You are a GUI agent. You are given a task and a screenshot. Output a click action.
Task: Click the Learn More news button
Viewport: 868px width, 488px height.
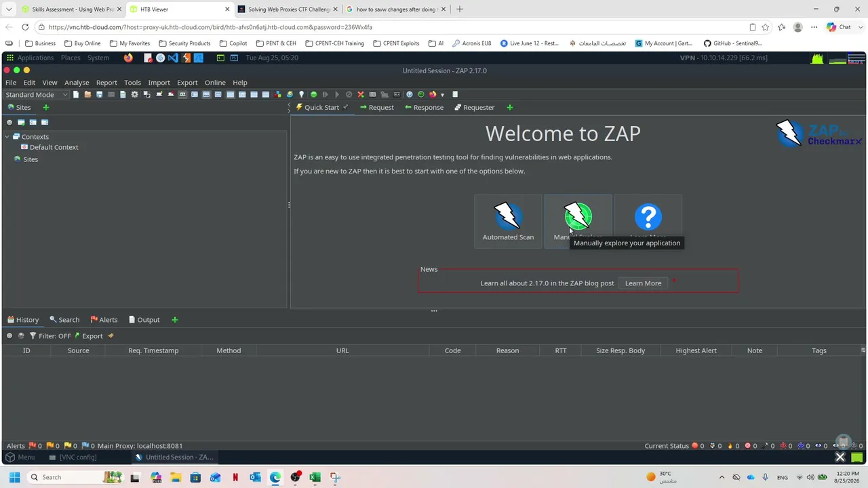point(643,283)
